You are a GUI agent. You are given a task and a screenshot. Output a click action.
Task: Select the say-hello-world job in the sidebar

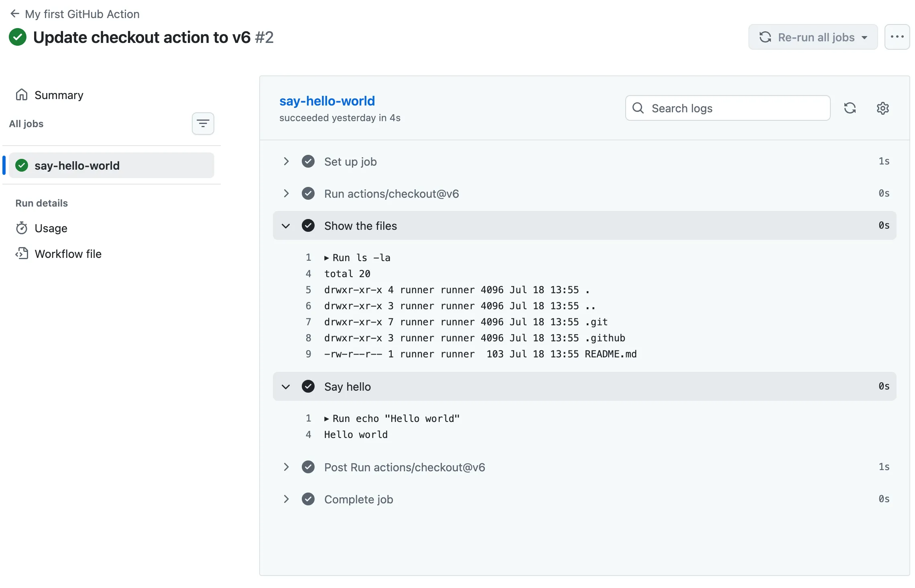(112, 165)
